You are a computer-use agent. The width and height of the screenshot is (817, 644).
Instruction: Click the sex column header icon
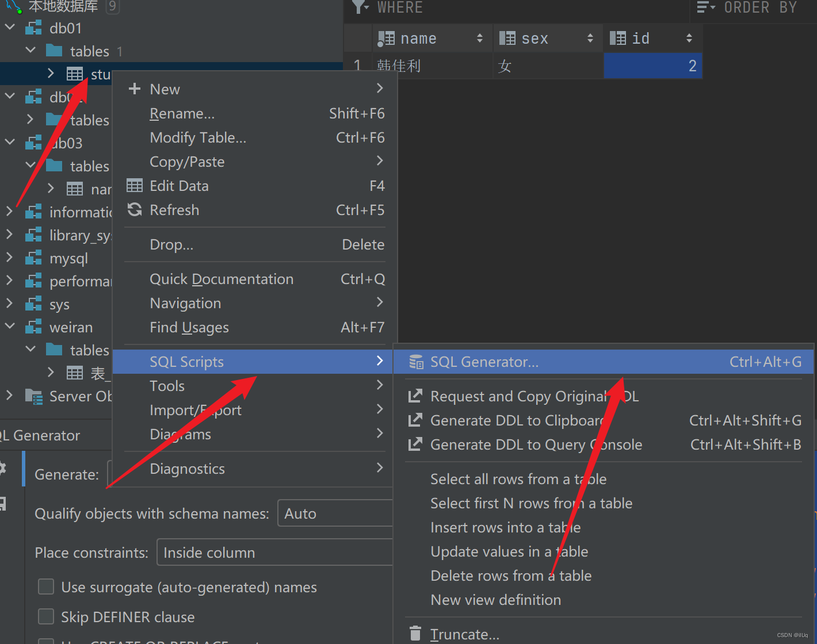(x=507, y=39)
